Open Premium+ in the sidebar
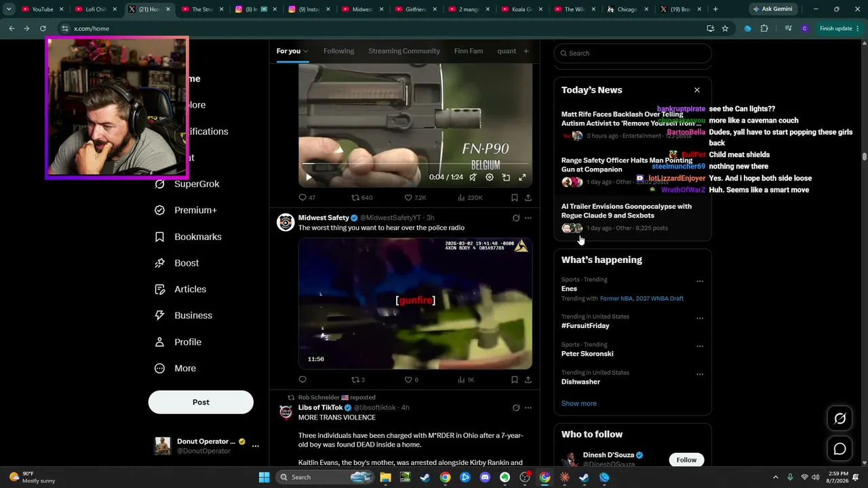 (186, 210)
